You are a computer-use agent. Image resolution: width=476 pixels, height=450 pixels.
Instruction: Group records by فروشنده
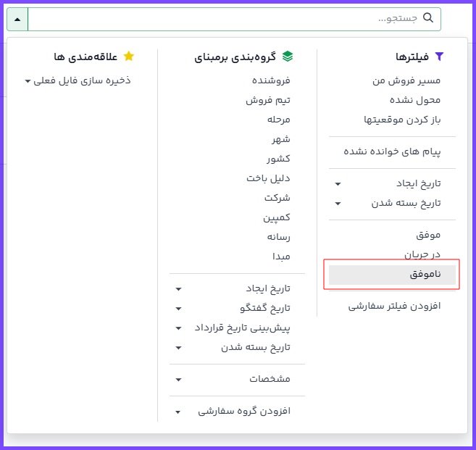(270, 80)
